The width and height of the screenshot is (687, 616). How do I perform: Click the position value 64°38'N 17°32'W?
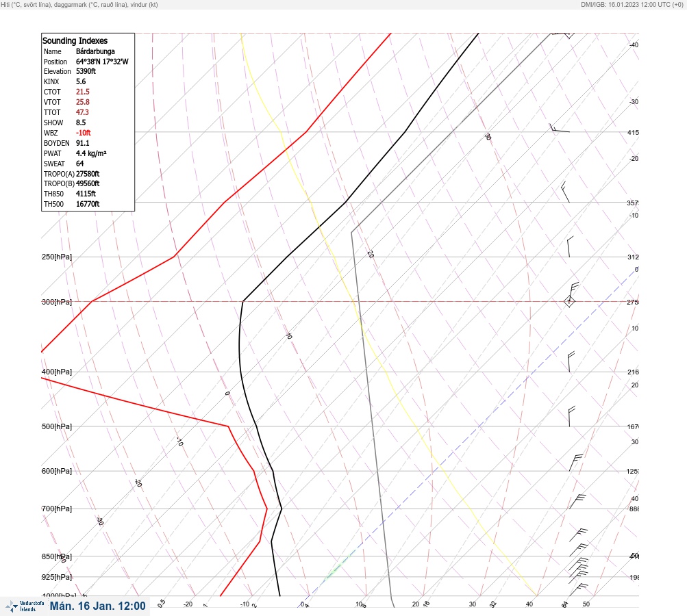102,62
